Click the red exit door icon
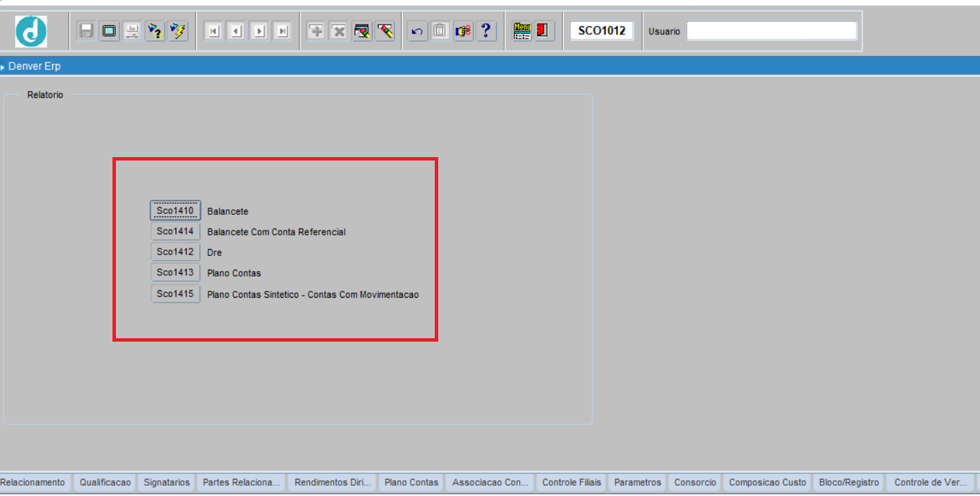 (x=545, y=31)
